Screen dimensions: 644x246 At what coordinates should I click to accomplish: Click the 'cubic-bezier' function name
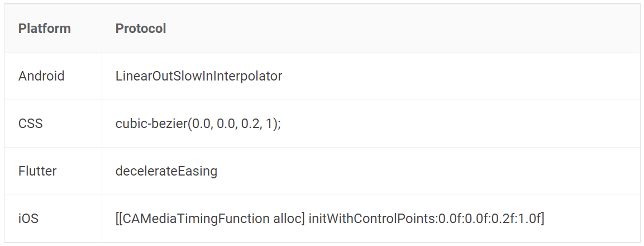pyautogui.click(x=151, y=124)
